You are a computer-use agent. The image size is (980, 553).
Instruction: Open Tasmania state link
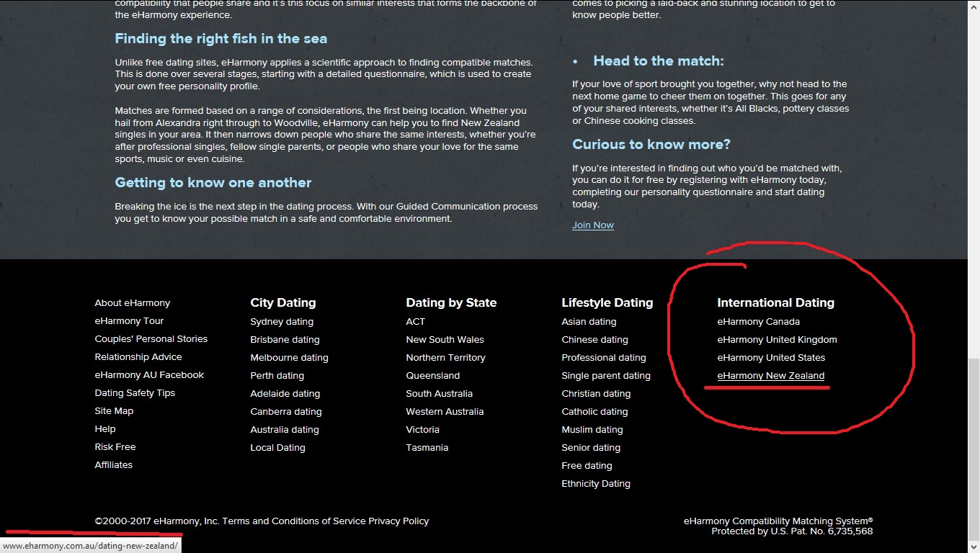pyautogui.click(x=427, y=448)
